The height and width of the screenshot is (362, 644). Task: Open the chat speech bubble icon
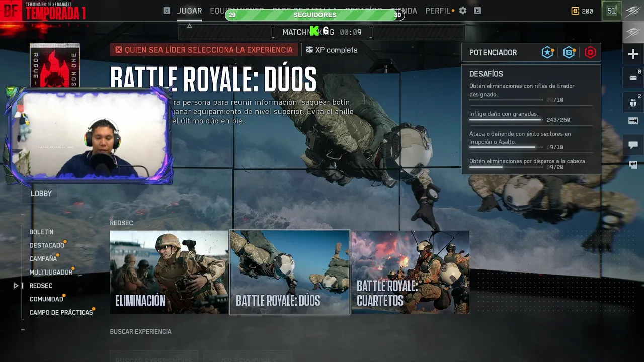(633, 145)
